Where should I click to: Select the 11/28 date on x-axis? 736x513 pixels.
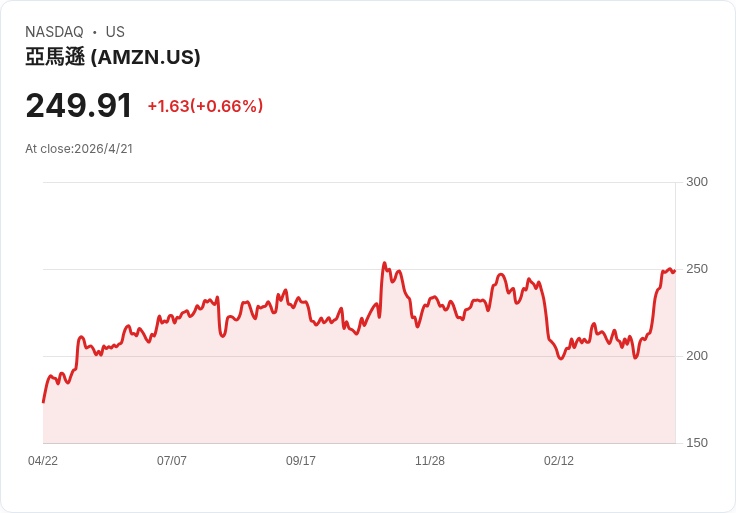coord(430,461)
